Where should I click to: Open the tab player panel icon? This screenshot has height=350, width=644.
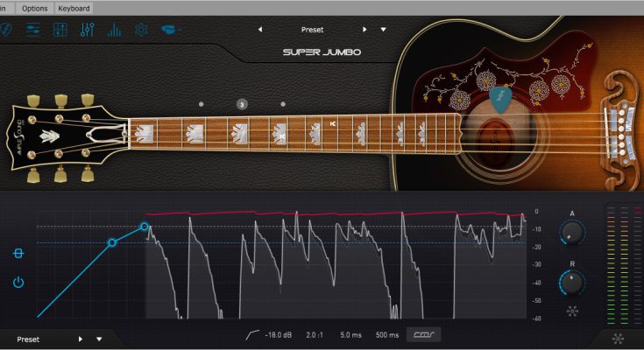click(x=60, y=30)
